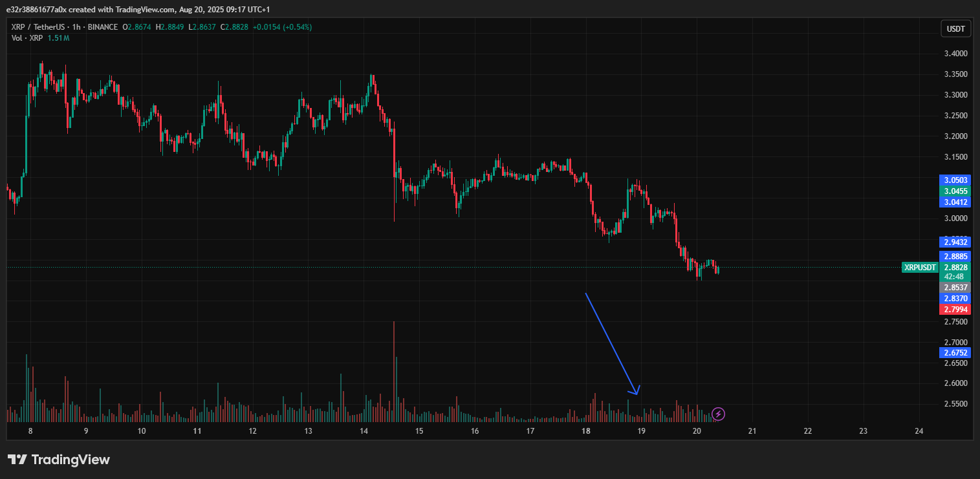Click the USDT button in top-right corner
The width and height of the screenshot is (980, 479).
pos(955,28)
